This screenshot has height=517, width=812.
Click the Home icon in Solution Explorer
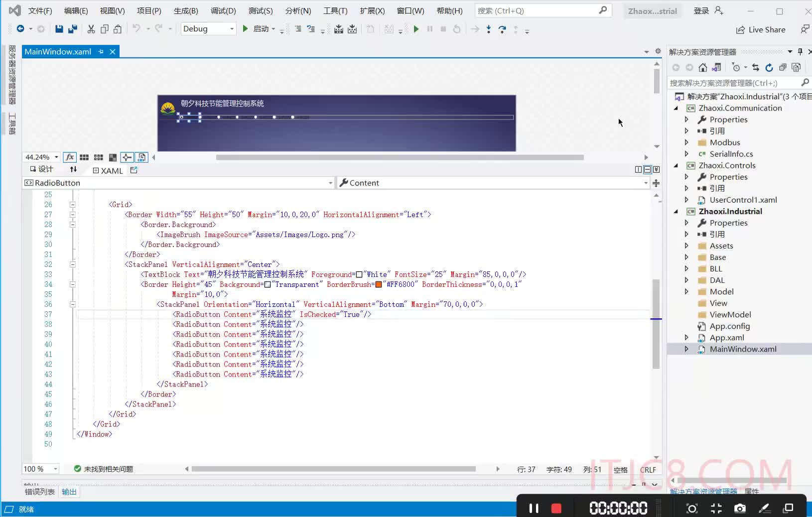(703, 67)
